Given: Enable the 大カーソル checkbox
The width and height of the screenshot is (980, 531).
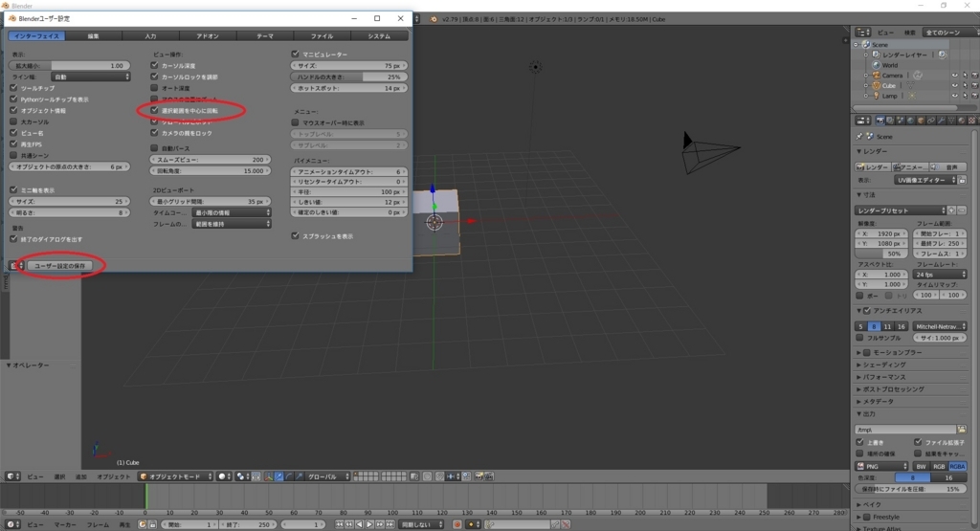Looking at the screenshot, I should point(13,122).
